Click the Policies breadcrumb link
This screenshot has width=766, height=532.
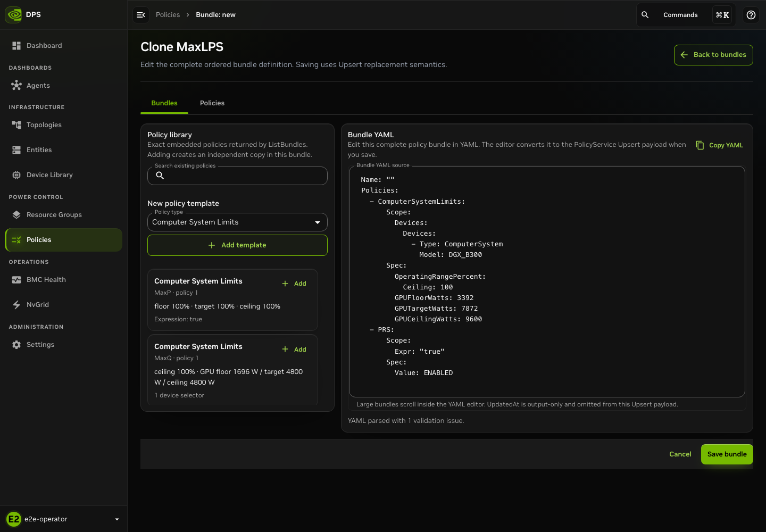tap(168, 15)
